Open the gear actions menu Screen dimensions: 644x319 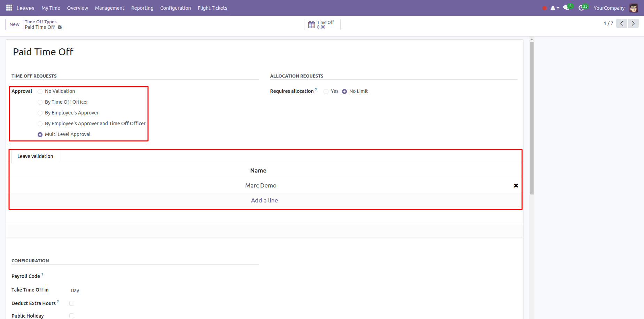click(60, 27)
